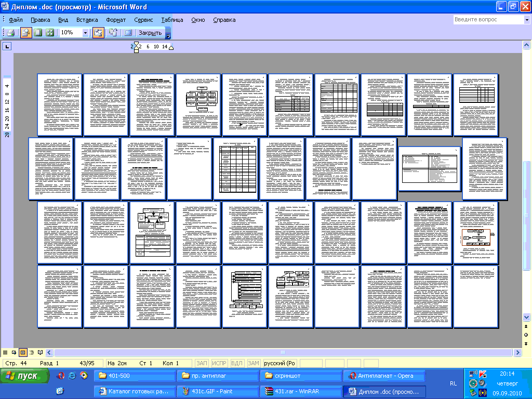This screenshot has width=532, height=399.
Task: Launch Opera from the quick launch bar
Action: click(61, 376)
